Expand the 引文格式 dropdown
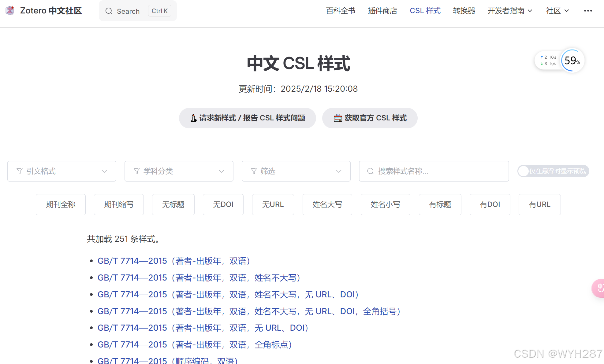 104,171
